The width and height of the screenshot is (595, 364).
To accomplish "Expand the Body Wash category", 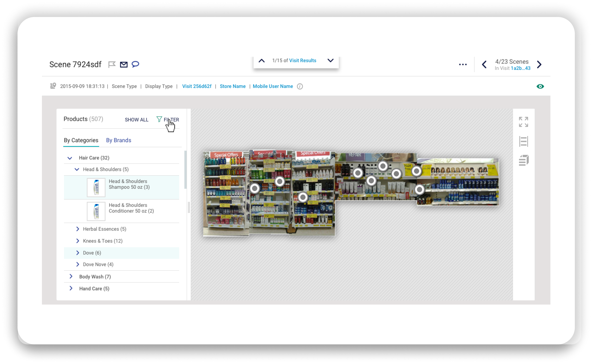I will point(71,276).
